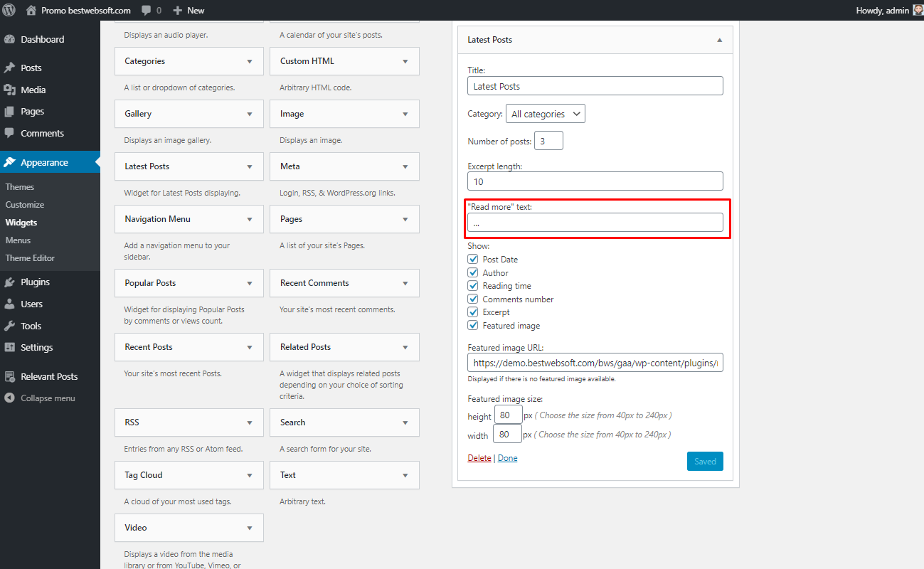This screenshot has width=924, height=569.
Task: Click Howdy, admin account menu
Action: click(890, 11)
